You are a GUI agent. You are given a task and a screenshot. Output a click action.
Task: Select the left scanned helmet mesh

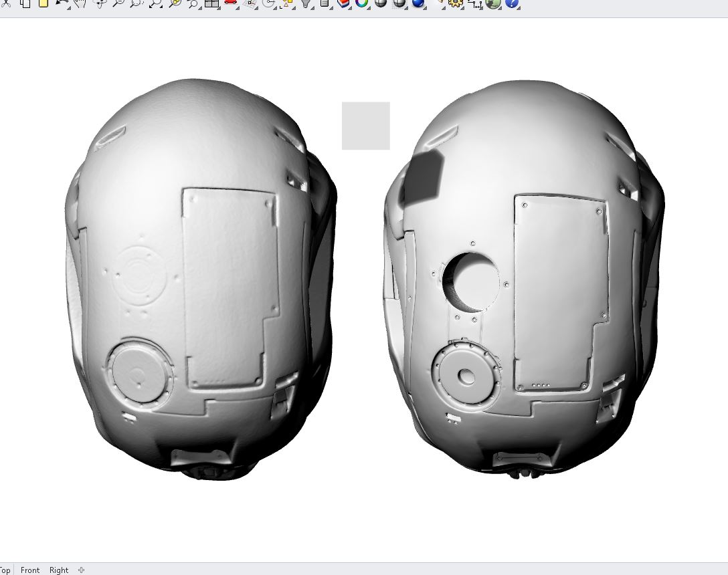(201, 280)
